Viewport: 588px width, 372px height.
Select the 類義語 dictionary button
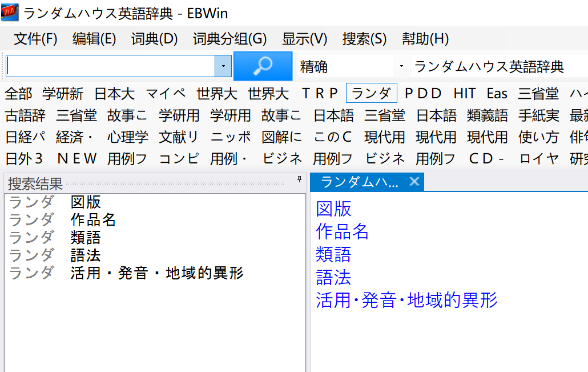pyautogui.click(x=487, y=115)
